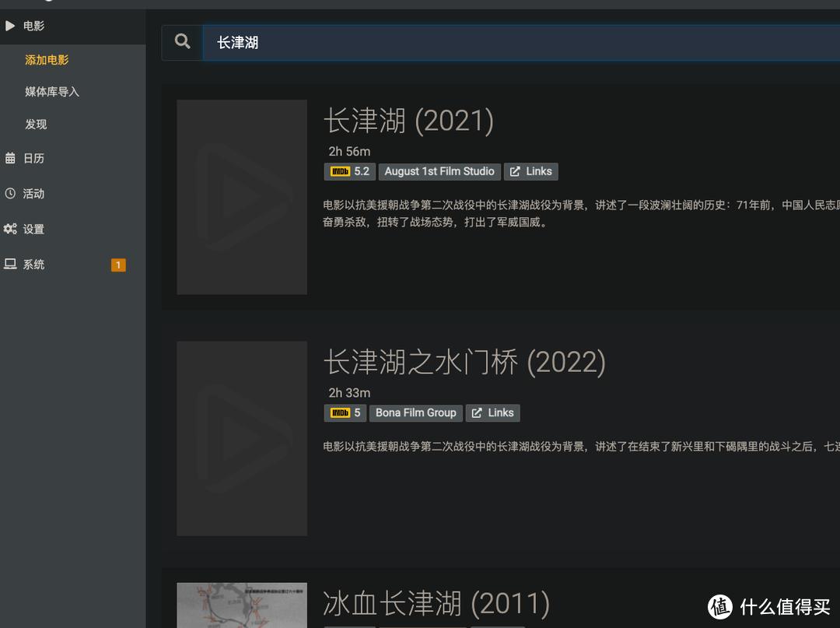Viewport: 840px width, 628px height.
Task: Click the magnifying glass search icon
Action: coord(182,41)
